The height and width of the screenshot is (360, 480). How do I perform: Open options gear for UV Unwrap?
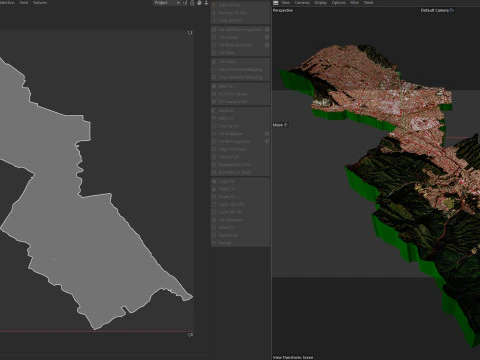click(267, 37)
